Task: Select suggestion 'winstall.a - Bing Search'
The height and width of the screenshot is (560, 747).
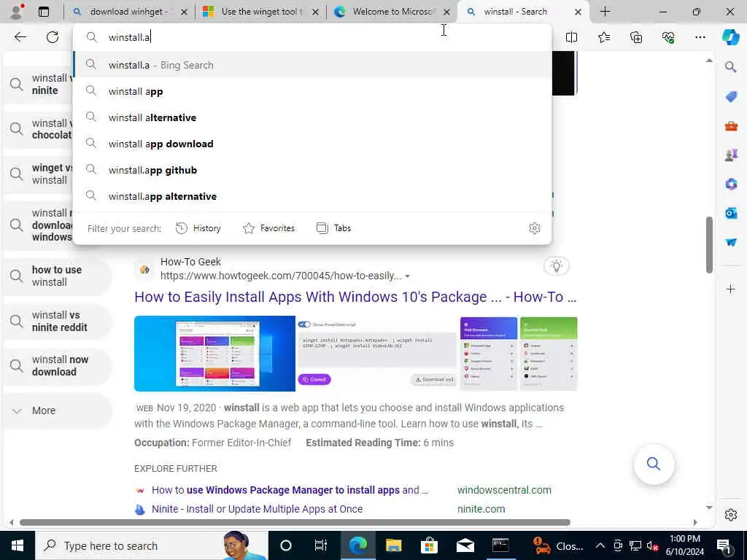Action: click(312, 65)
